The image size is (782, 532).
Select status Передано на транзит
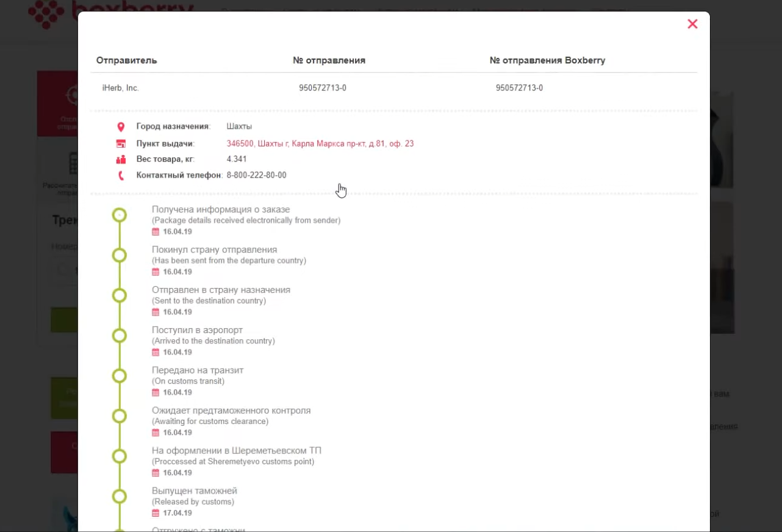pos(198,371)
